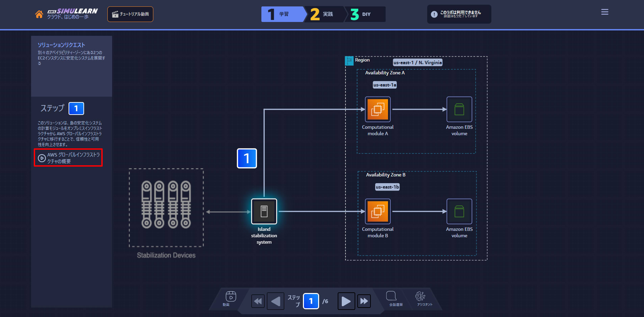Viewport: 644px width, 317px height.
Task: Go back one step with left arrow
Action: [276, 301]
